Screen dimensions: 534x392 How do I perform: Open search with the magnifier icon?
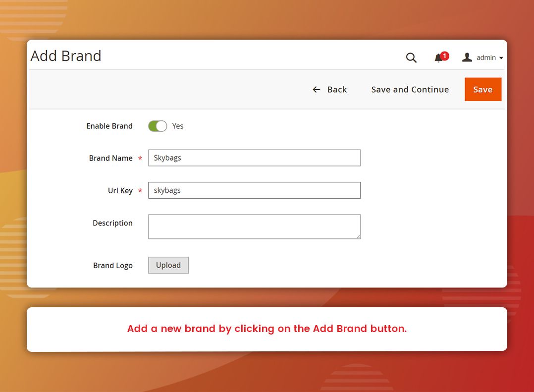point(411,57)
